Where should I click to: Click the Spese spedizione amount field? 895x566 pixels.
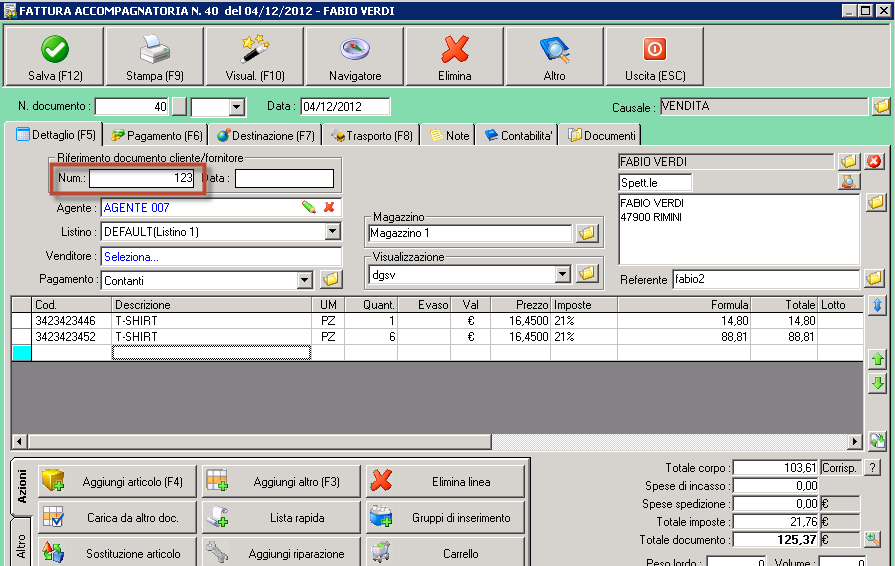pos(776,504)
